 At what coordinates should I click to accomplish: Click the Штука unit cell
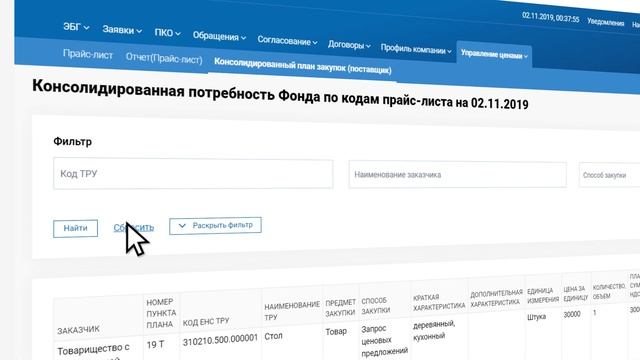(536, 317)
